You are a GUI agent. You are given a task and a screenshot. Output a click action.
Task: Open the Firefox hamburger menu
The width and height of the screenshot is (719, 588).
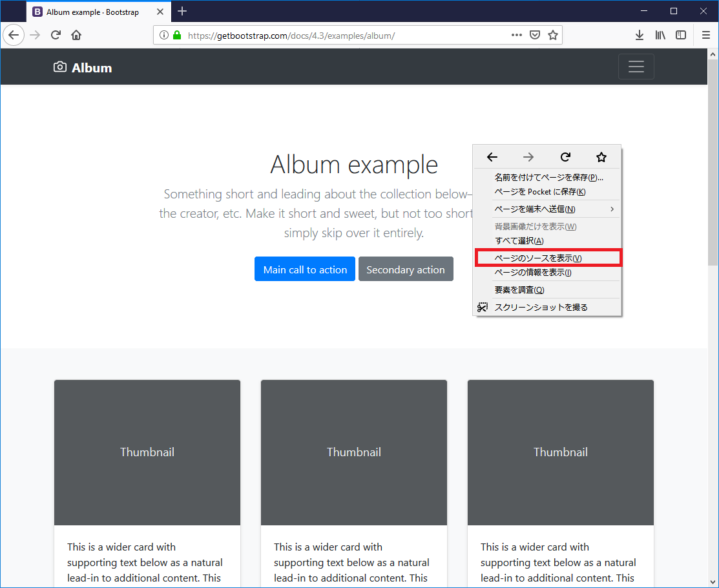coord(705,35)
